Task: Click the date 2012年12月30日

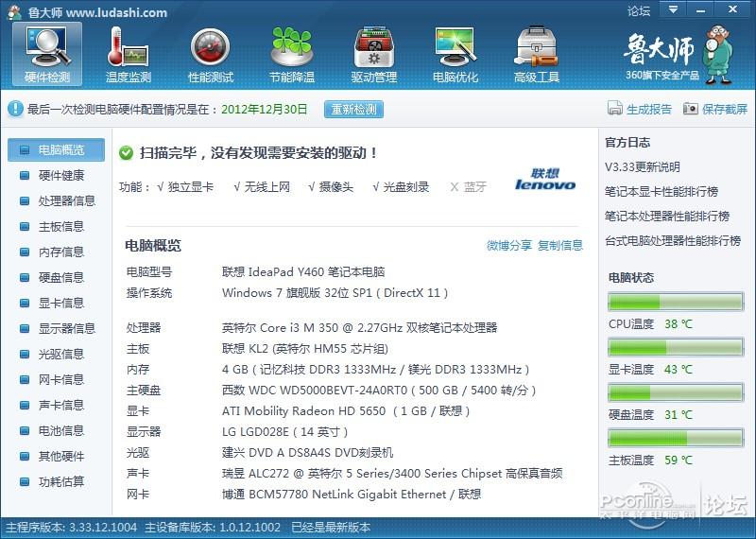Action: tap(265, 109)
